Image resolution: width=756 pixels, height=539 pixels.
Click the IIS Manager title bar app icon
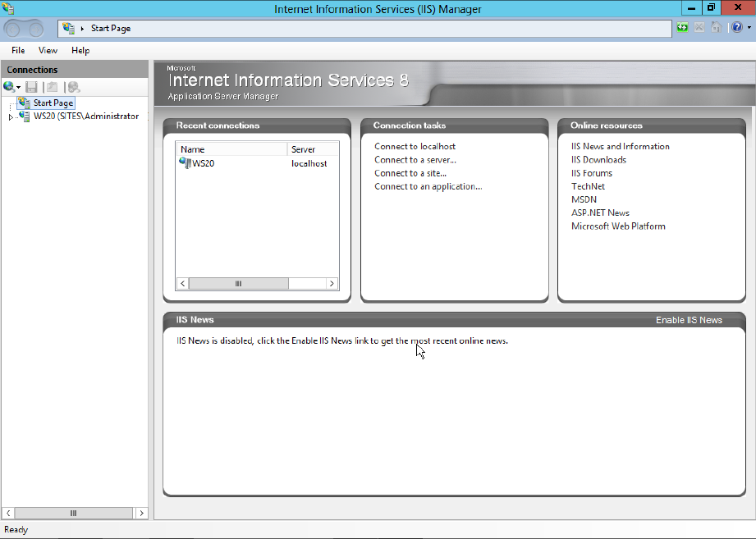7,8
